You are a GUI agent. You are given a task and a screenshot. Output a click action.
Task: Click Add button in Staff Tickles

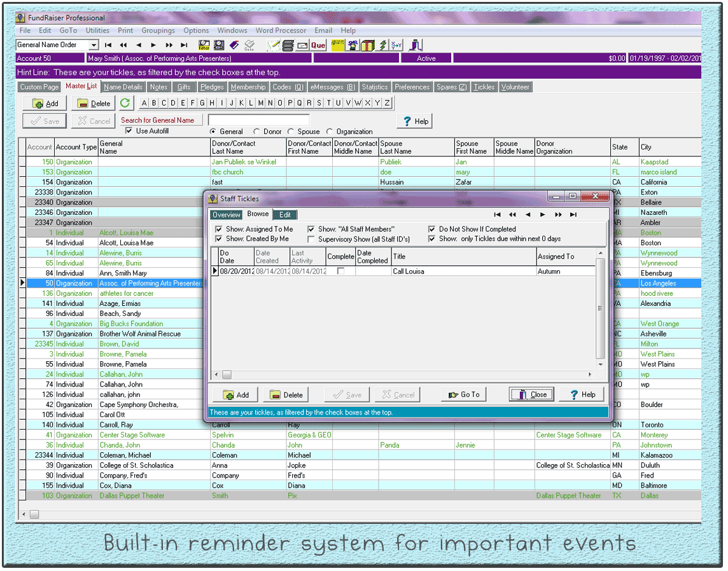pyautogui.click(x=237, y=396)
